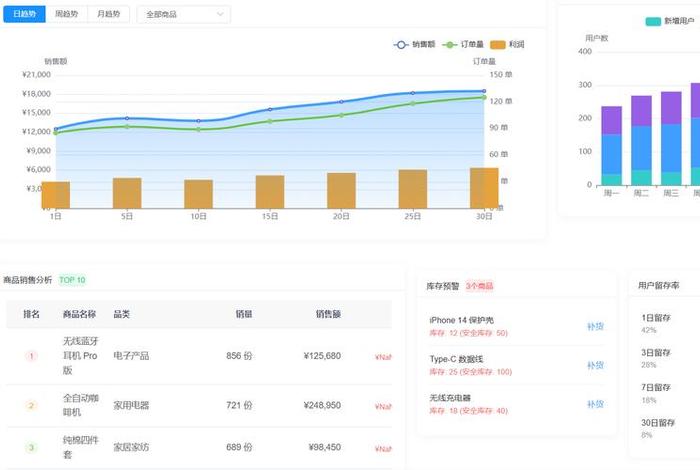This screenshot has width=700, height=470.
Task: Click the 689 份 sales volume cell
Action: pos(239,447)
